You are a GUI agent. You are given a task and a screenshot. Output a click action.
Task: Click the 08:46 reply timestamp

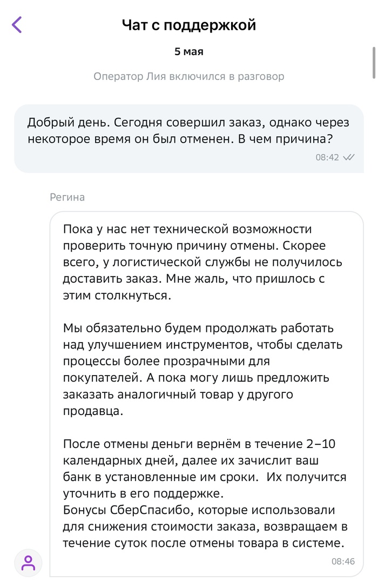343,562
